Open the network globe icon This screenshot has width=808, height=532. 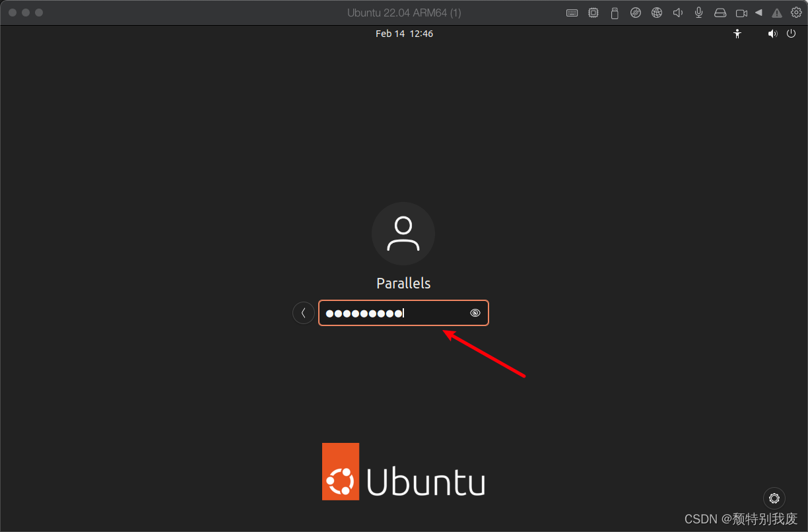657,13
